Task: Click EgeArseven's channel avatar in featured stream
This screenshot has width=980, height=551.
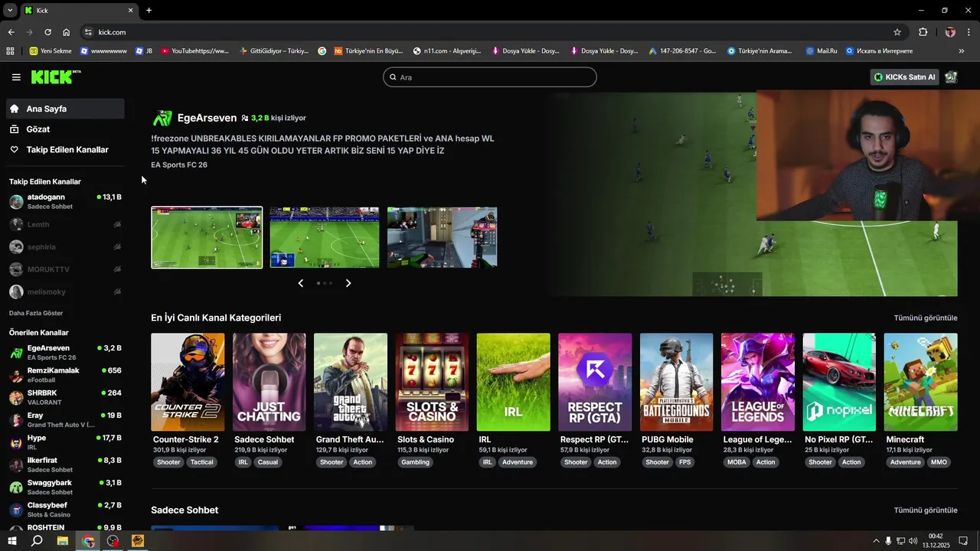Action: [162, 118]
